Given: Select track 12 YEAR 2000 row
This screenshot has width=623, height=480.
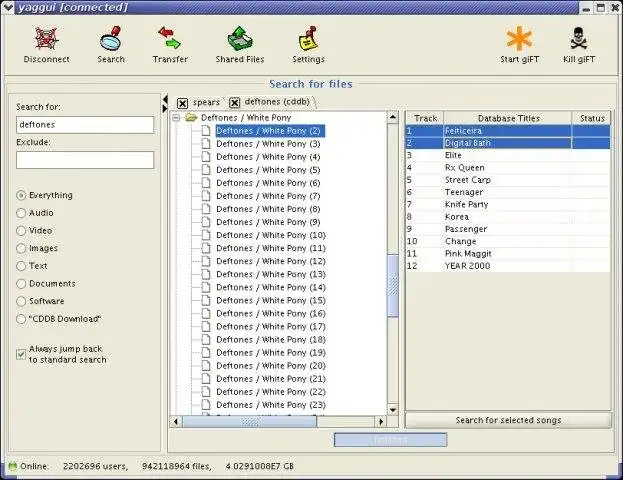Looking at the screenshot, I should pyautogui.click(x=508, y=266).
